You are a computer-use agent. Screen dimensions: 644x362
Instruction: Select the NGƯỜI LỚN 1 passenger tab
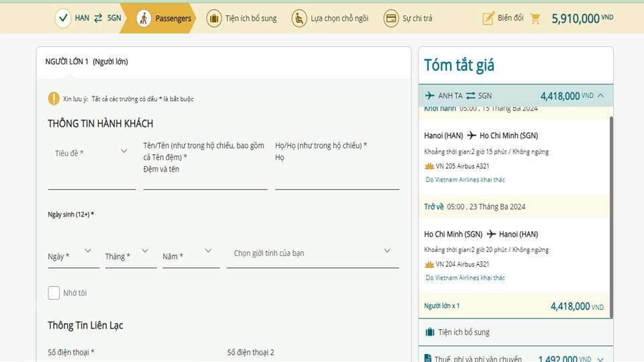(87, 62)
